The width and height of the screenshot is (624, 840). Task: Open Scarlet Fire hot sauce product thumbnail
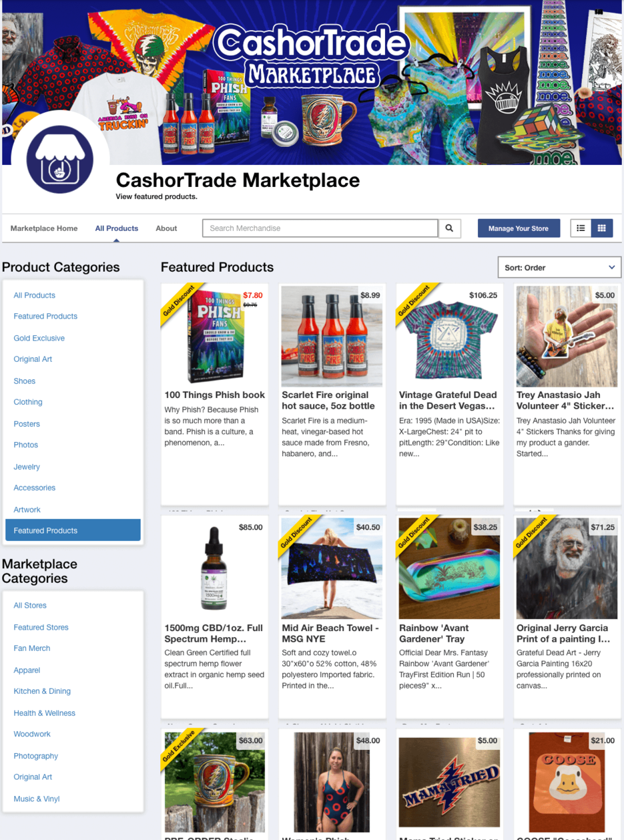[x=332, y=336]
